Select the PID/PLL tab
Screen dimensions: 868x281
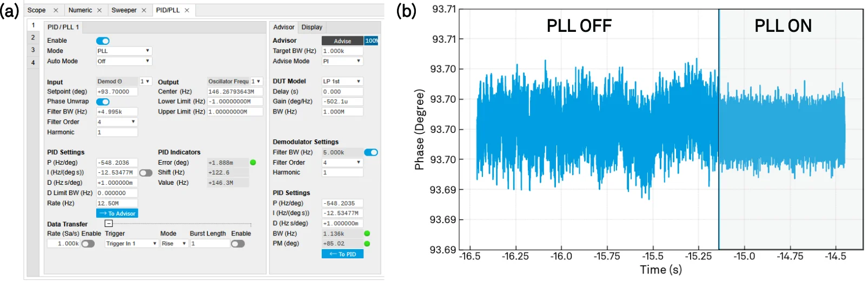168,10
